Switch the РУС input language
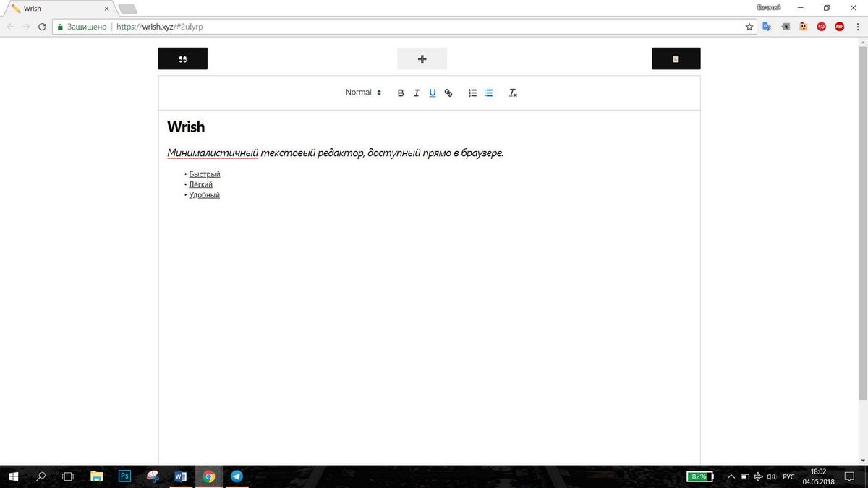 789,476
